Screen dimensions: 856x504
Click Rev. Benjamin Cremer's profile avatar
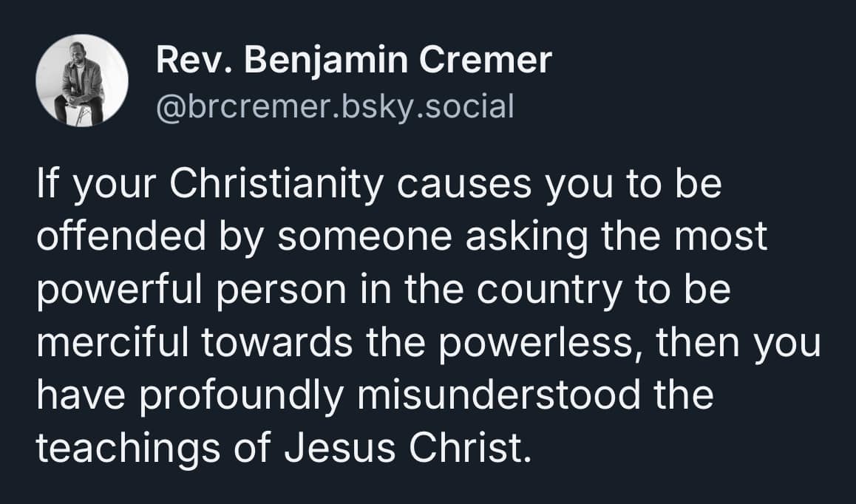pyautogui.click(x=81, y=80)
